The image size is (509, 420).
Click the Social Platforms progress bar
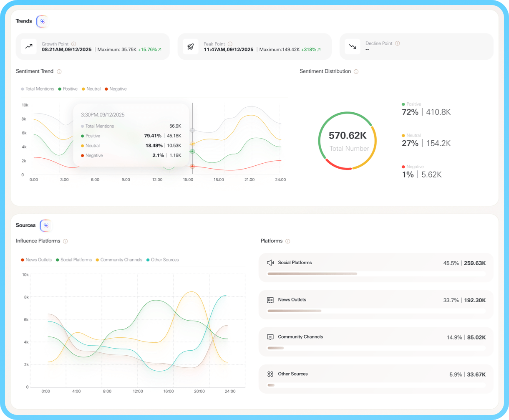click(x=312, y=274)
